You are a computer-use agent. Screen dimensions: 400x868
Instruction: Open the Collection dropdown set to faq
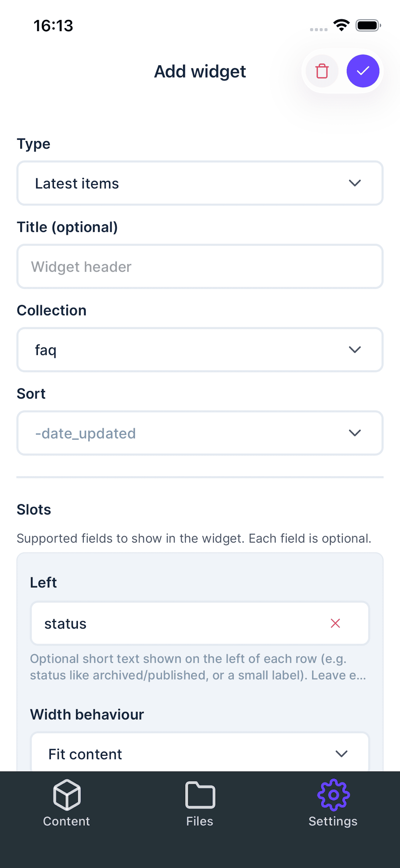pos(200,350)
